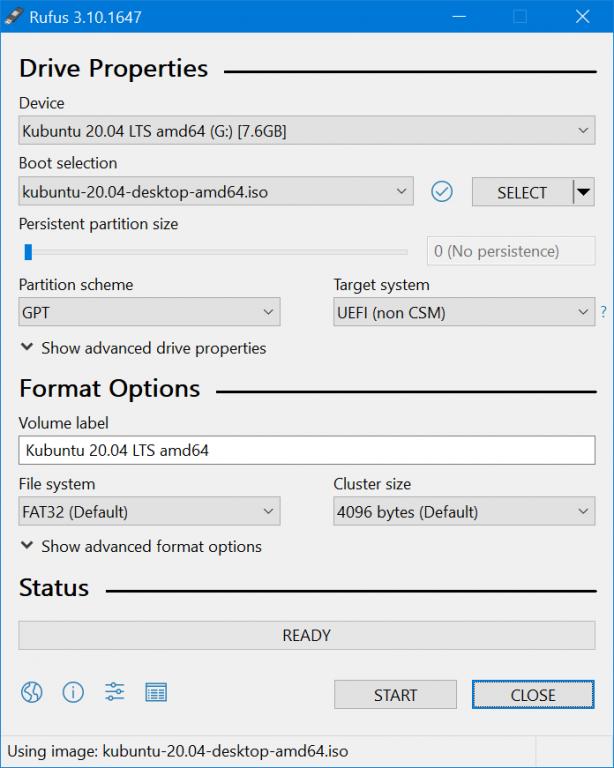Open the Device dropdown
Screen dimensions: 614x768
[306, 131]
